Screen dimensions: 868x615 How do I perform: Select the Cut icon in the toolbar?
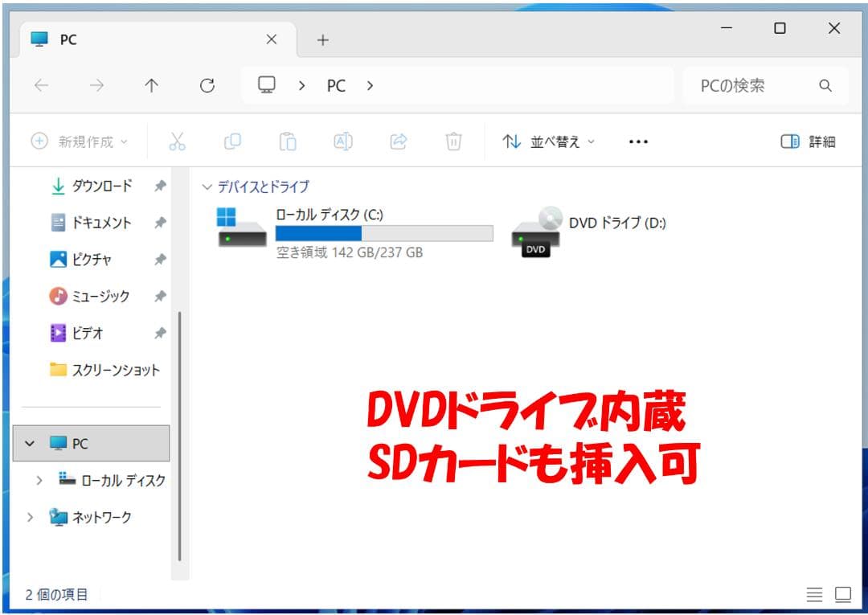178,141
